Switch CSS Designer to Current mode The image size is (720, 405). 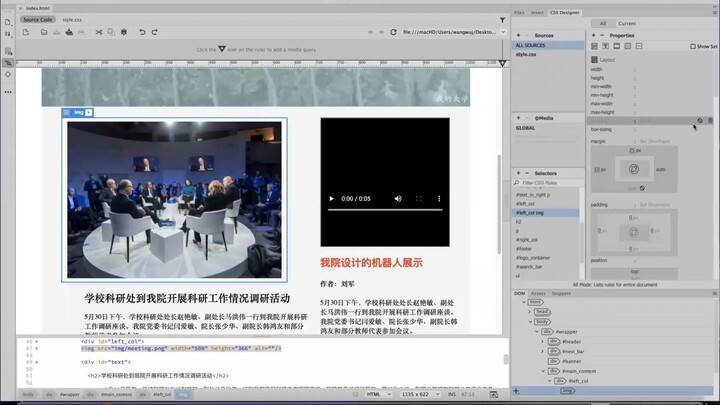coord(627,23)
